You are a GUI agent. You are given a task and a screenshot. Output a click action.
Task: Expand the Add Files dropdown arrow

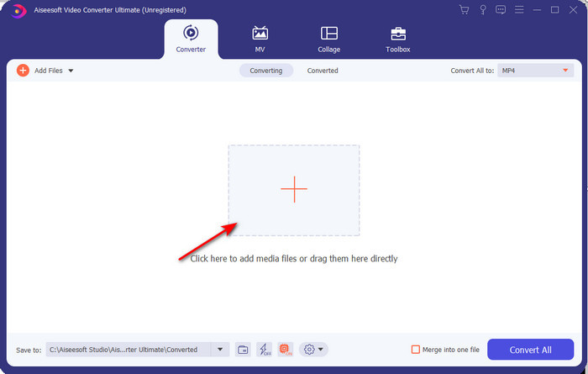pos(71,71)
